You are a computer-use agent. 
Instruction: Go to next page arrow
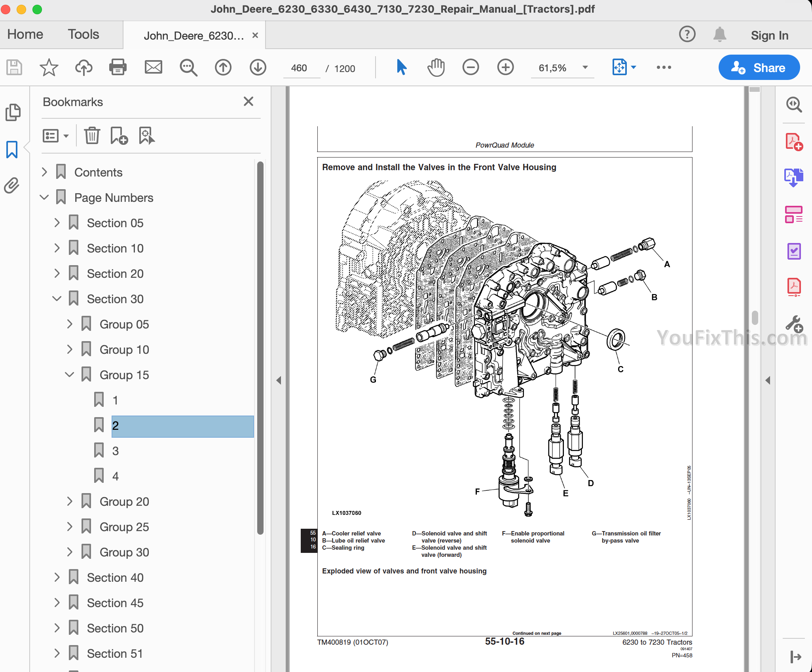pyautogui.click(x=258, y=67)
